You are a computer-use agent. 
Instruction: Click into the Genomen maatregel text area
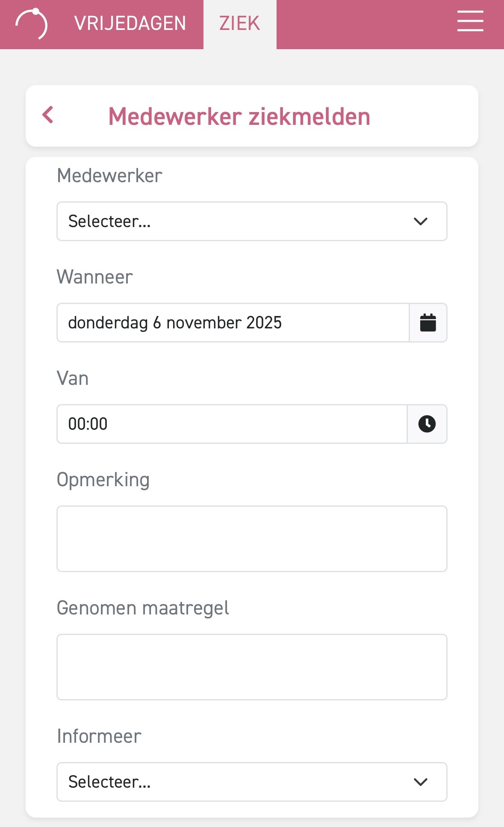252,667
